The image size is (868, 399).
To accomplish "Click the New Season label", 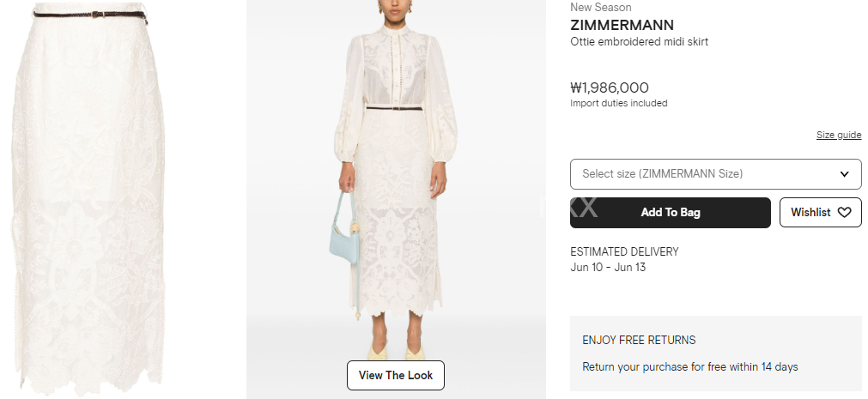I will tap(601, 7).
